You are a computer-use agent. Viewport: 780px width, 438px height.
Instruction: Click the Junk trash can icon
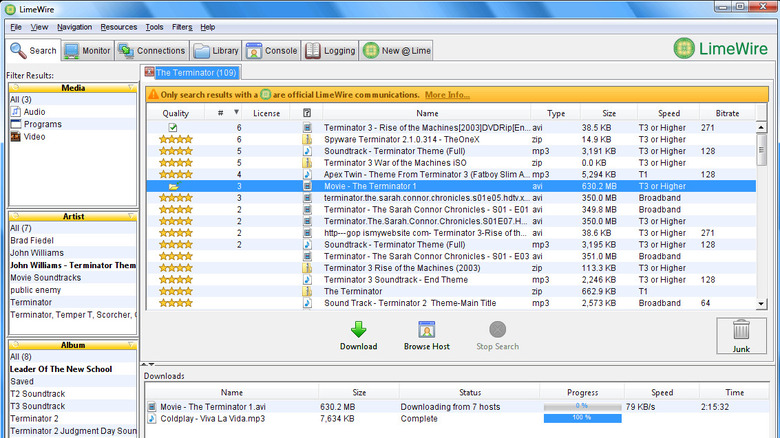[x=741, y=329]
